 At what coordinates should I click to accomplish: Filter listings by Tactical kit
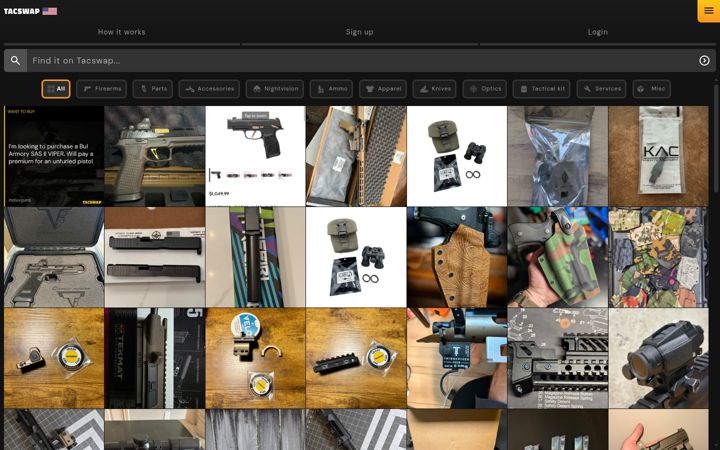[542, 89]
